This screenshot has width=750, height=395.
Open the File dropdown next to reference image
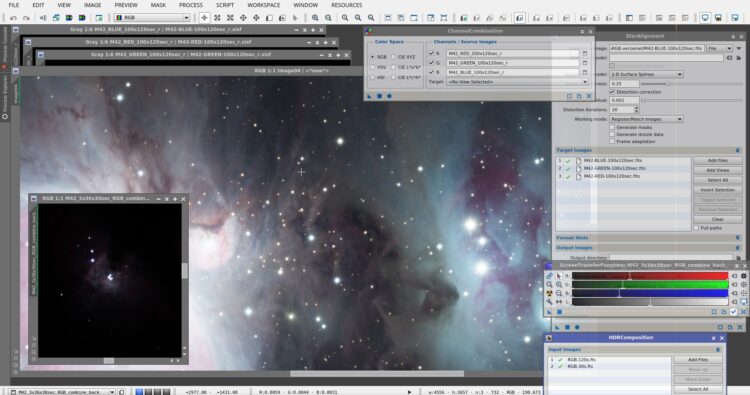[x=720, y=48]
